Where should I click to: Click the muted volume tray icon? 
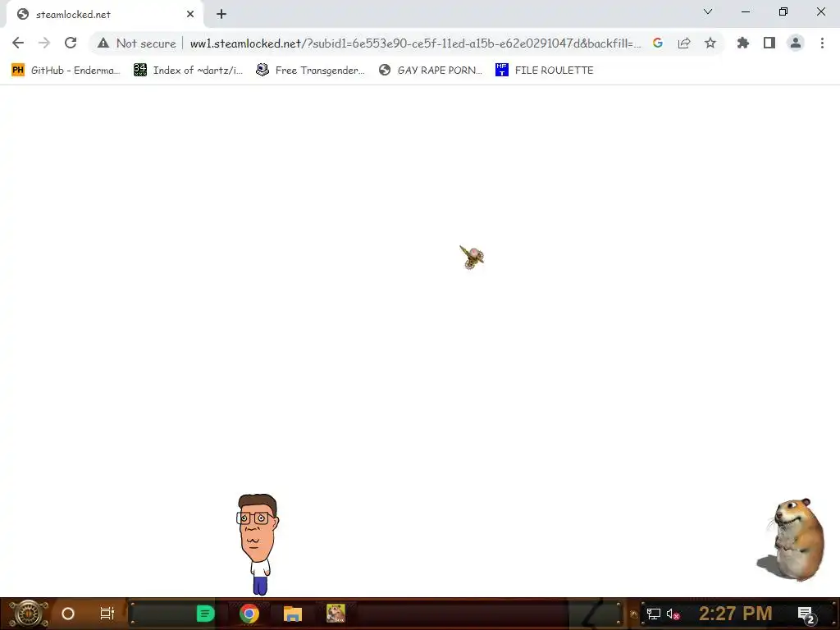pos(673,614)
